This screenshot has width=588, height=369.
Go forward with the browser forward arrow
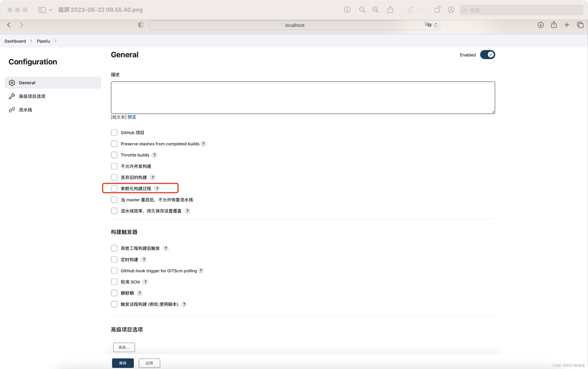[x=21, y=25]
